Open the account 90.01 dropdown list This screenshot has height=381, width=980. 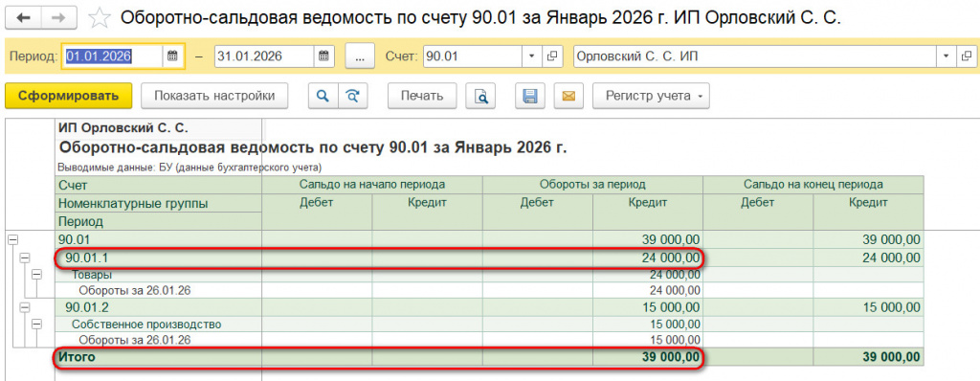click(x=531, y=56)
